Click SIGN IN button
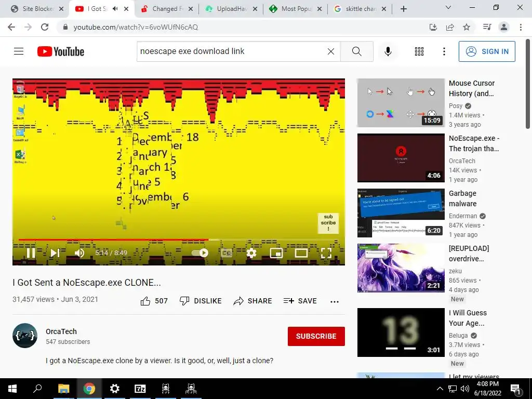Image resolution: width=532 pixels, height=399 pixels. (x=487, y=51)
